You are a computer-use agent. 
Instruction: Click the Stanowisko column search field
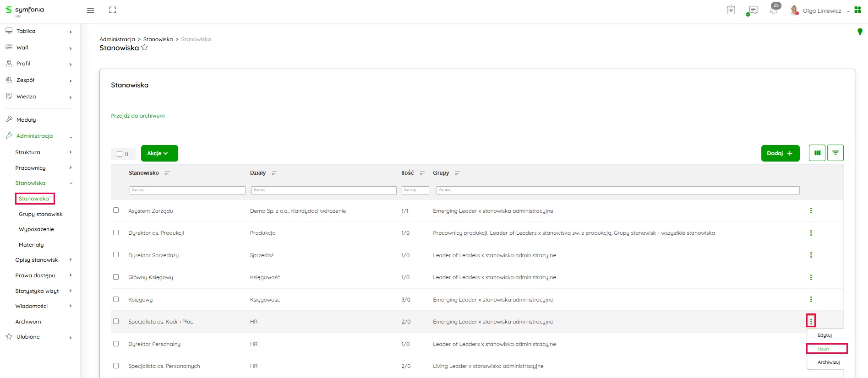pos(187,190)
